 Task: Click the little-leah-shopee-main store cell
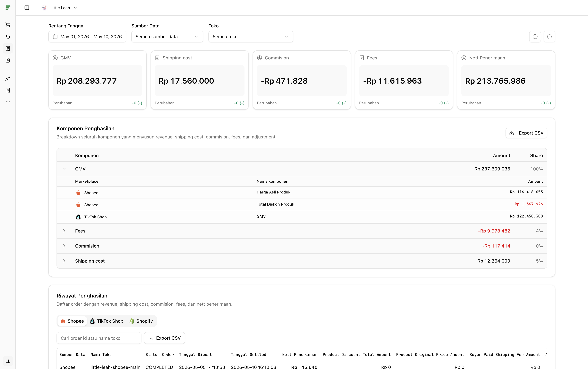pyautogui.click(x=115, y=367)
